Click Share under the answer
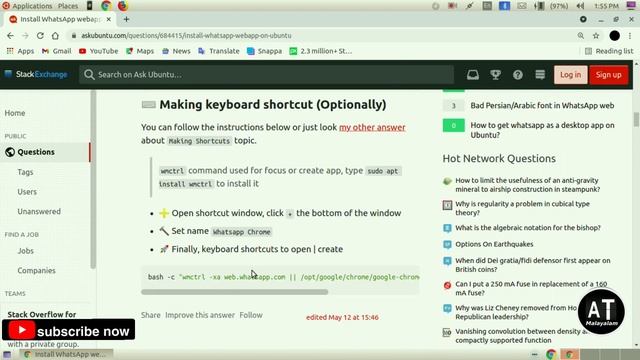Screen dimensions: 640x360 pos(151,315)
